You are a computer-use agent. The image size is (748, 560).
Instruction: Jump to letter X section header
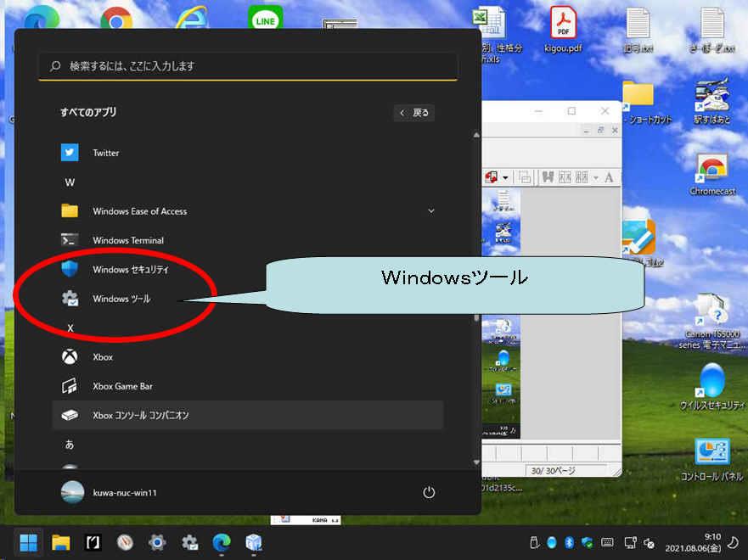pos(70,328)
